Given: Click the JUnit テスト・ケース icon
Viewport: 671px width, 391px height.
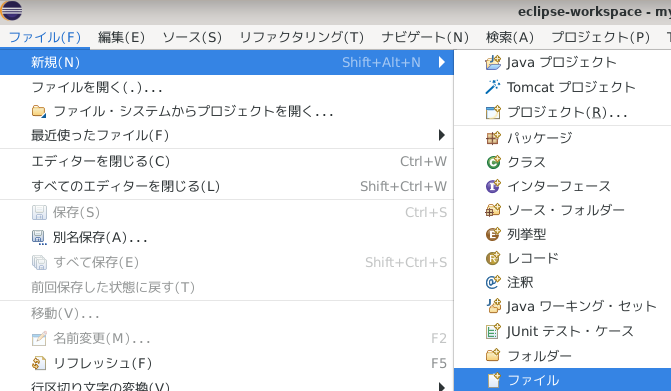Looking at the screenshot, I should pyautogui.click(x=493, y=331).
